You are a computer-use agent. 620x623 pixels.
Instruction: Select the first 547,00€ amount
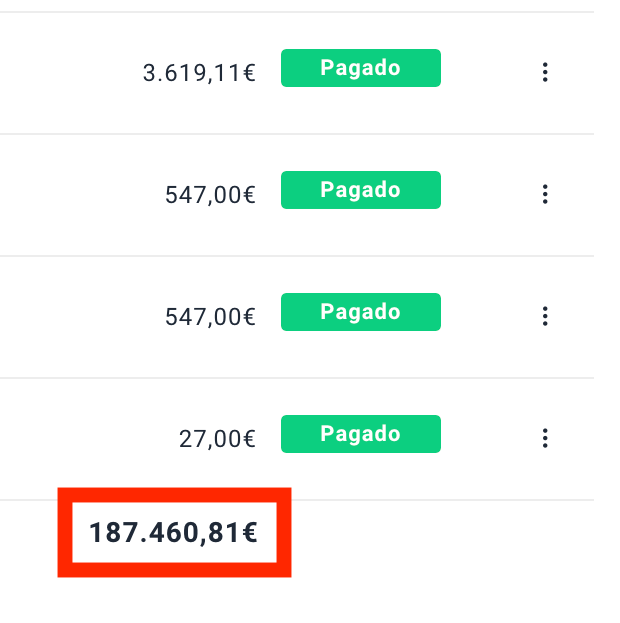[210, 195]
